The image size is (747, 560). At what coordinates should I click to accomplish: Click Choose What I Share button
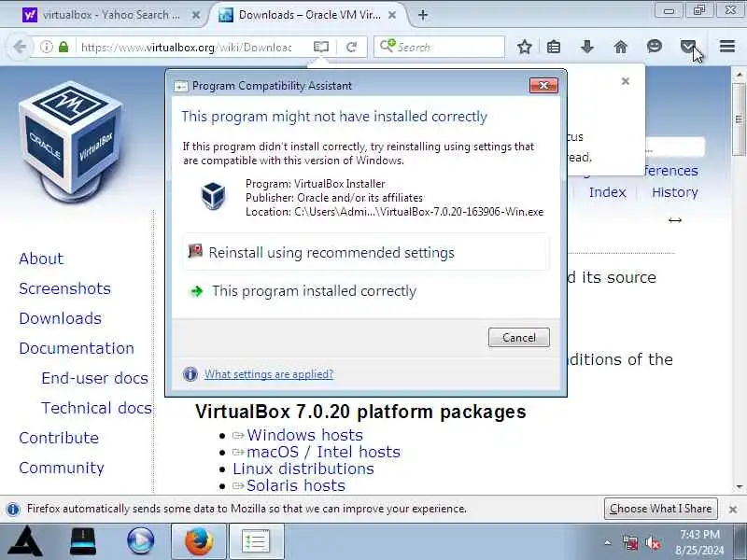point(660,509)
